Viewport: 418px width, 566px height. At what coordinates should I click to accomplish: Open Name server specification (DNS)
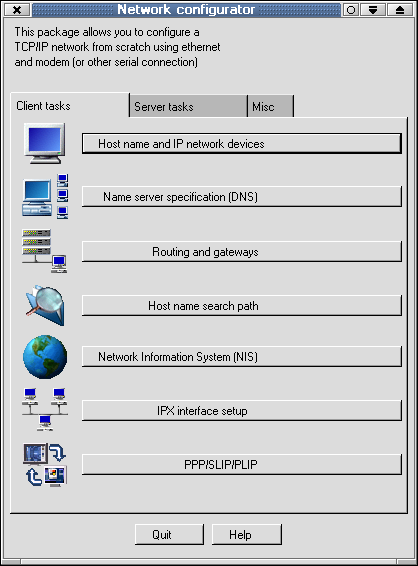click(241, 197)
